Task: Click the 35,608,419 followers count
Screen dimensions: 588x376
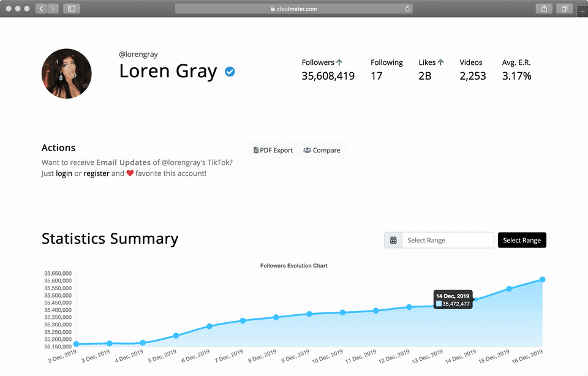Action: pyautogui.click(x=328, y=76)
